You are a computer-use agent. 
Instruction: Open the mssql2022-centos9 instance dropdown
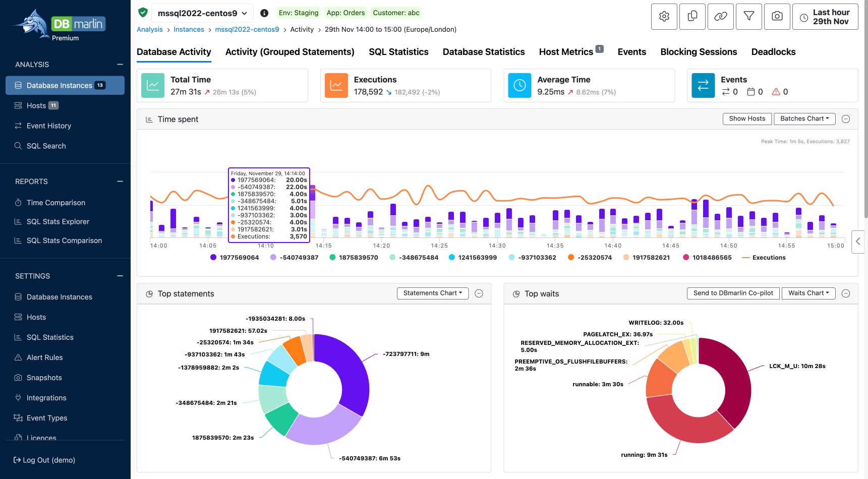(203, 13)
